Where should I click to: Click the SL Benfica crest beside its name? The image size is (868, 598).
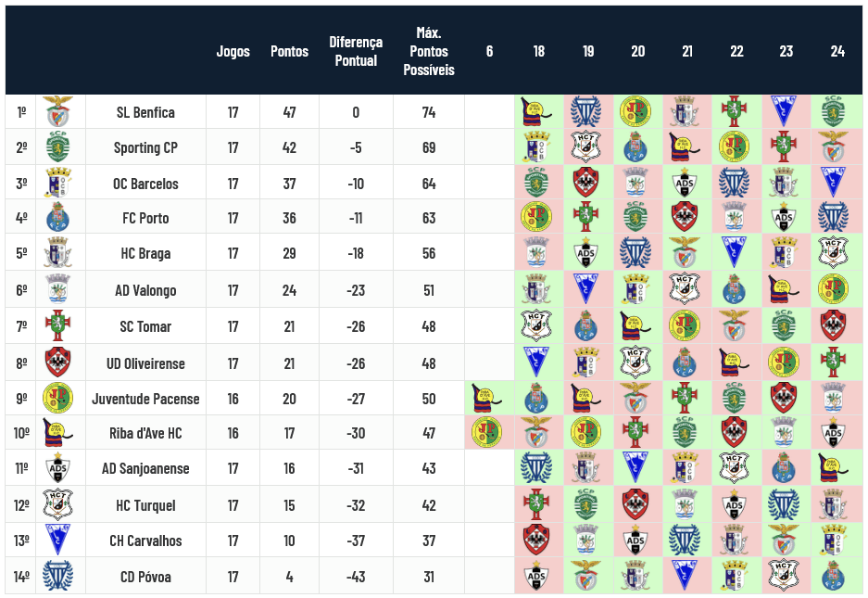point(60,112)
